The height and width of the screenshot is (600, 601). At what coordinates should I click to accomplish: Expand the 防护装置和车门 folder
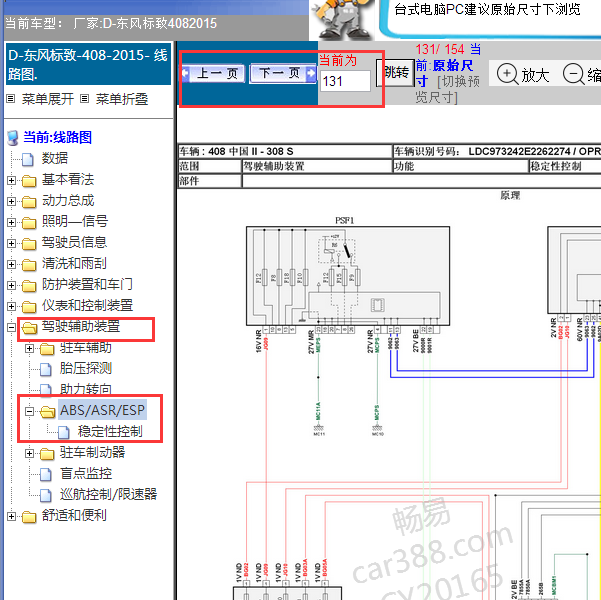point(11,285)
